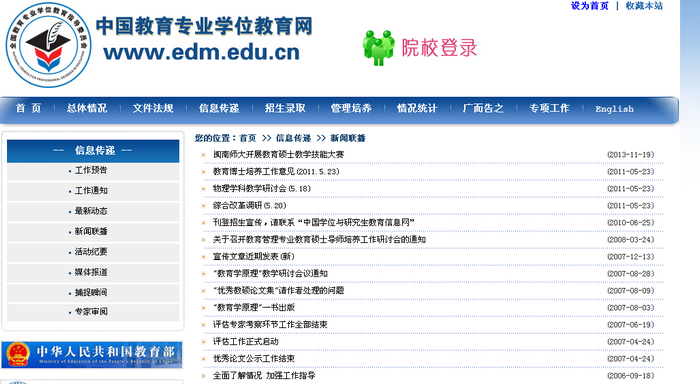
Task: Click 收藏本站 bookmark link
Action: (x=644, y=6)
